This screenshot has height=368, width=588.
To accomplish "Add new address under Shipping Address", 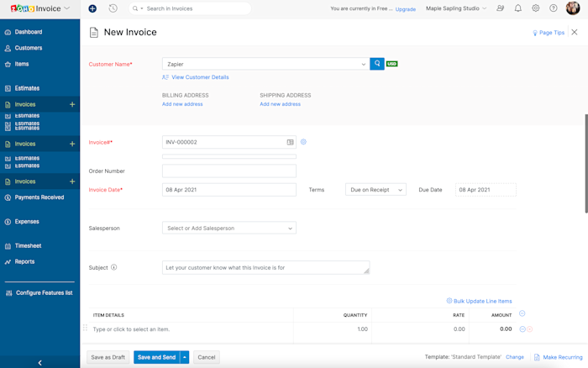I will [x=280, y=104].
